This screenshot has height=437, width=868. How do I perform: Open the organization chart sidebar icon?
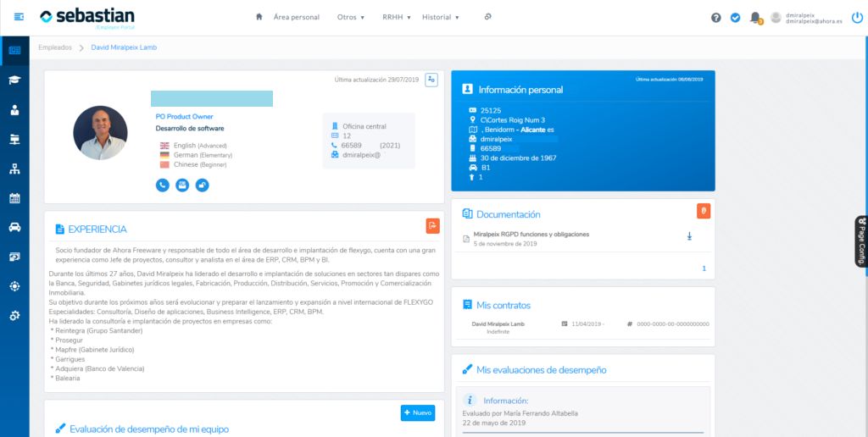click(15, 169)
